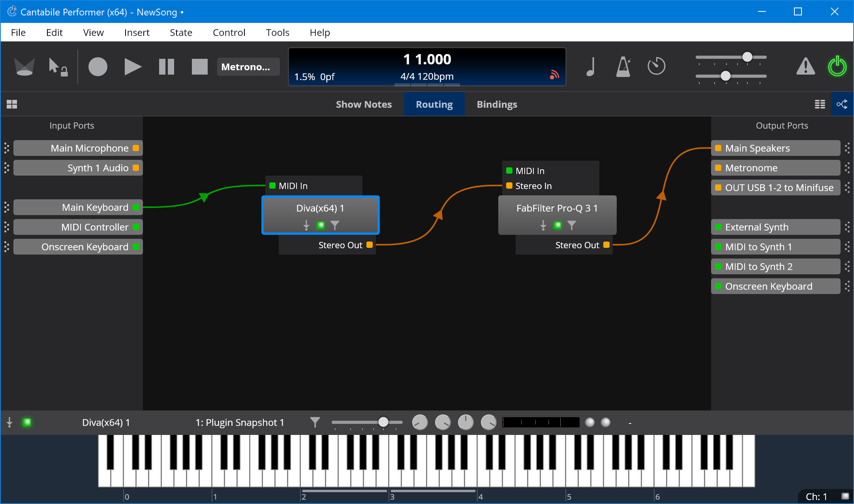Screen dimensions: 854x504
Task: Click bottom strip bypass arrow icon
Action: coord(9,423)
